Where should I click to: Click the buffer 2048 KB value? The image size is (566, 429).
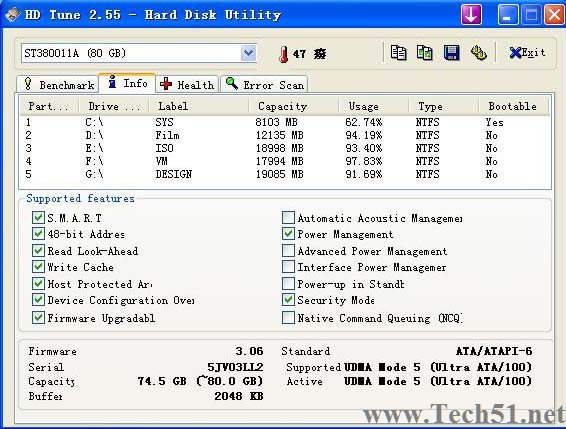(x=239, y=396)
